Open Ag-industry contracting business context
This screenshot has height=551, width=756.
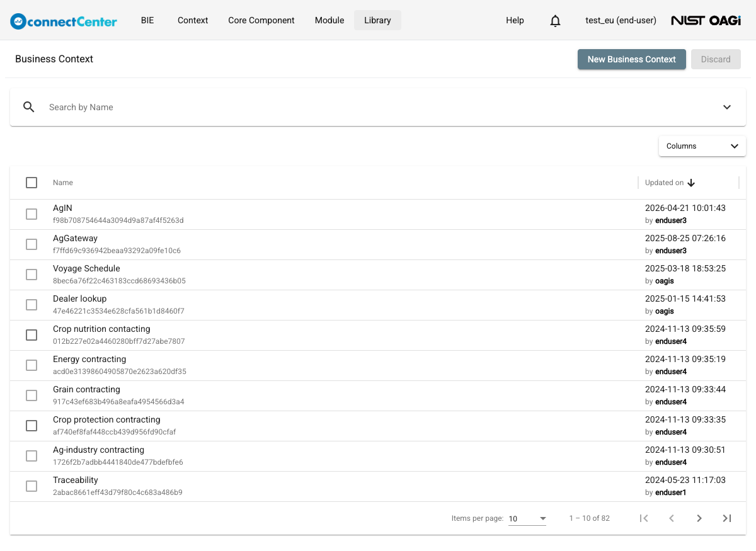click(x=98, y=450)
